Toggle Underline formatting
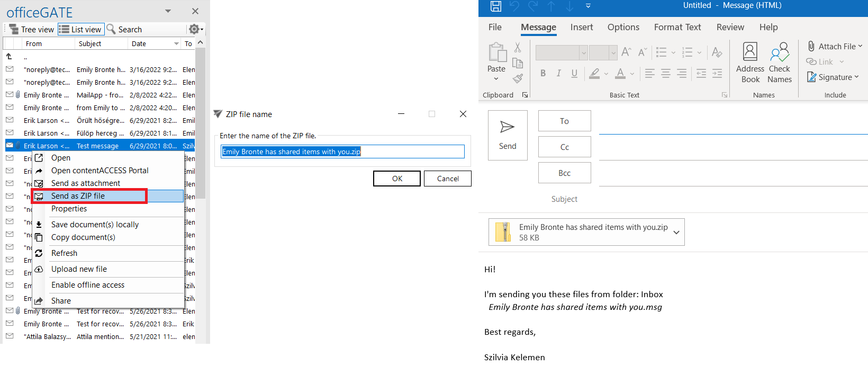Screen dimensions: 868x365 tap(574, 74)
